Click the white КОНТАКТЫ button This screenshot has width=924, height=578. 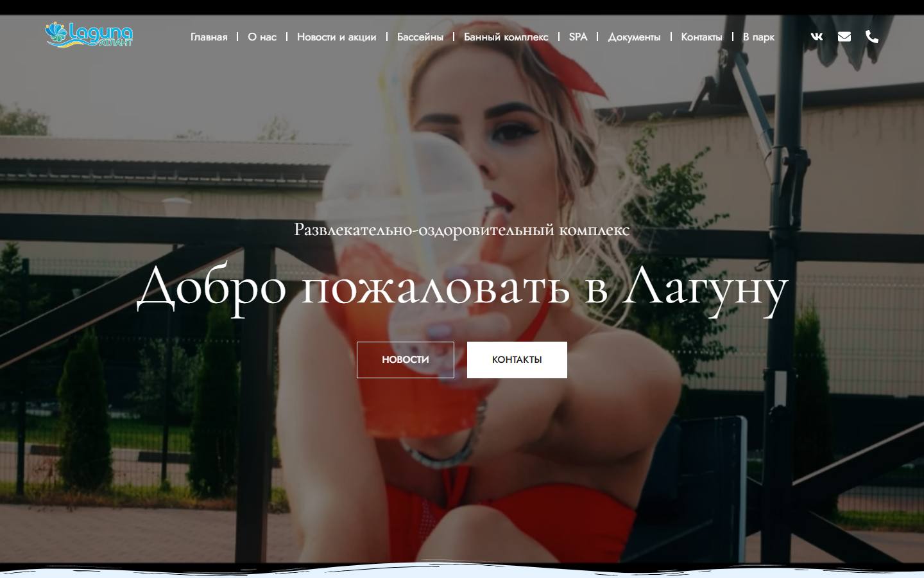tap(517, 360)
